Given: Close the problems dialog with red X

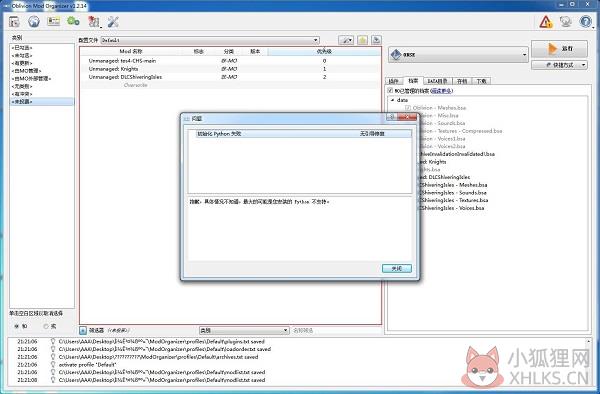Looking at the screenshot, I should (407, 117).
